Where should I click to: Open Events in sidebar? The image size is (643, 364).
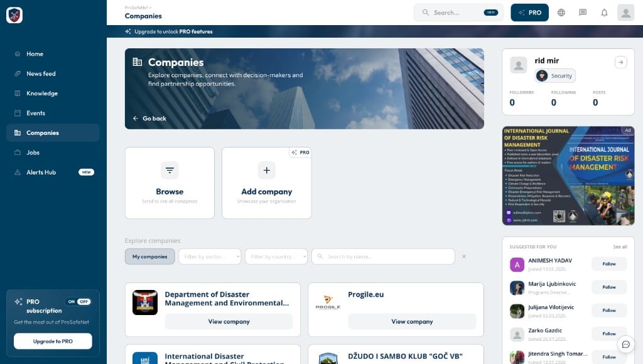pos(53,113)
